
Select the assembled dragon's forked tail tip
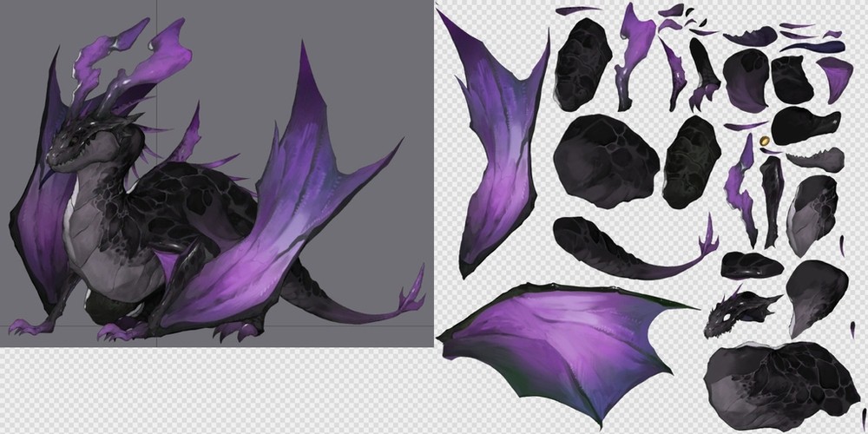(408, 299)
